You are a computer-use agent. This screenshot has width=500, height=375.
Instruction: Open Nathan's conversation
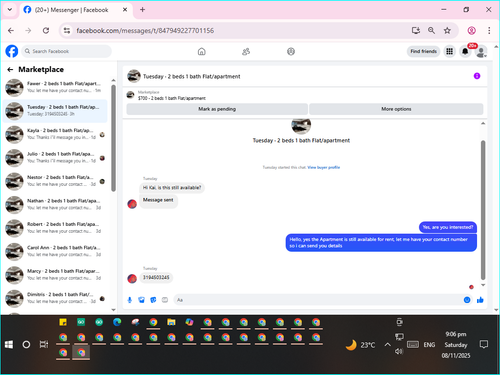pos(55,204)
